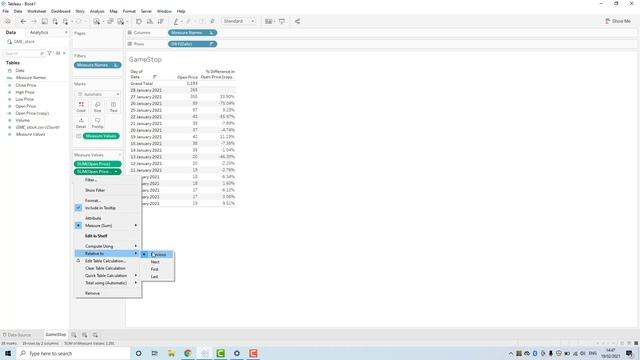The image size is (640, 360).
Task: Click the Duplicate sheet toolbar icon
Action: [x=110, y=21]
